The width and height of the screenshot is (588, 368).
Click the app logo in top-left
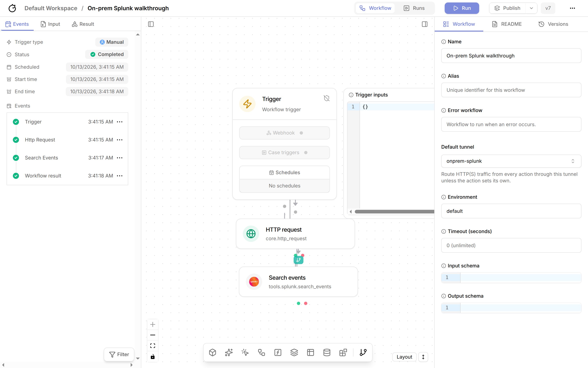(12, 8)
